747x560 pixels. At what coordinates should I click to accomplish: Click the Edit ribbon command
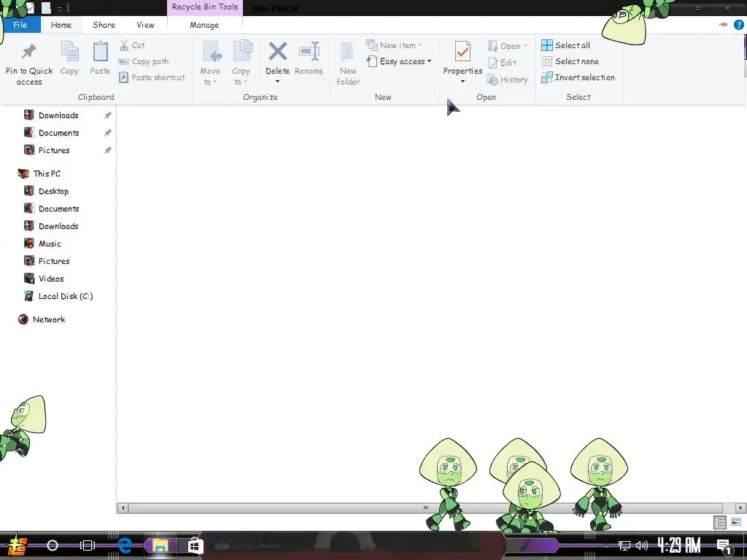[502, 63]
